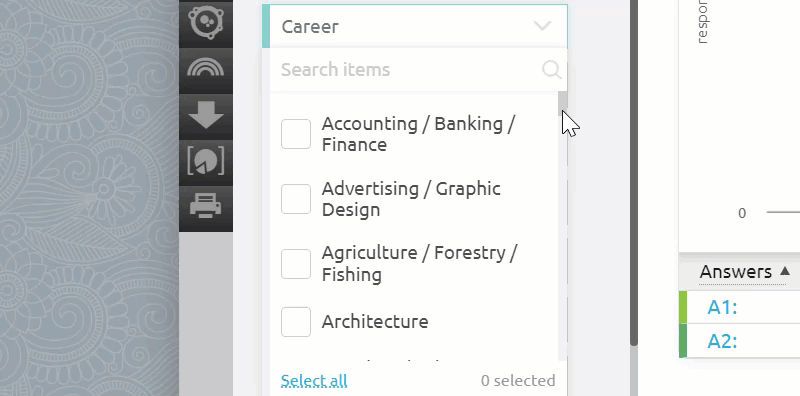
Task: Tick Agriculture / Forestry / Fishing checkbox
Action: point(296,264)
